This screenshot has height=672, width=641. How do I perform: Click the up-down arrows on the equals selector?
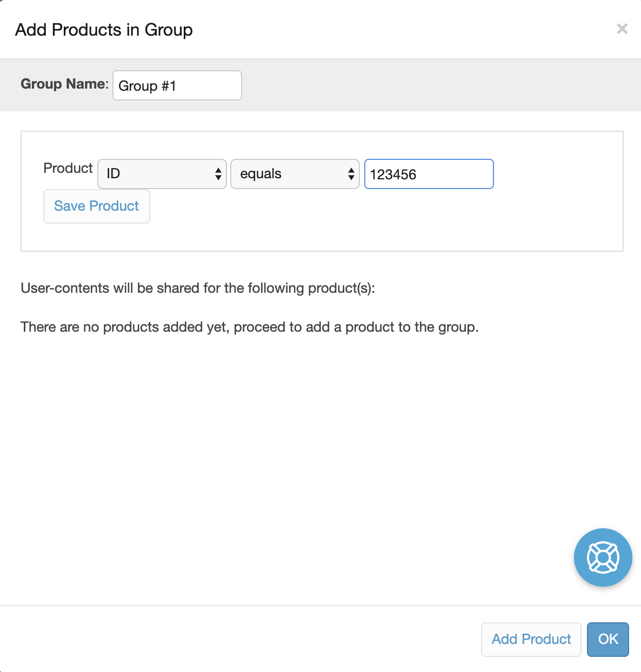(351, 174)
